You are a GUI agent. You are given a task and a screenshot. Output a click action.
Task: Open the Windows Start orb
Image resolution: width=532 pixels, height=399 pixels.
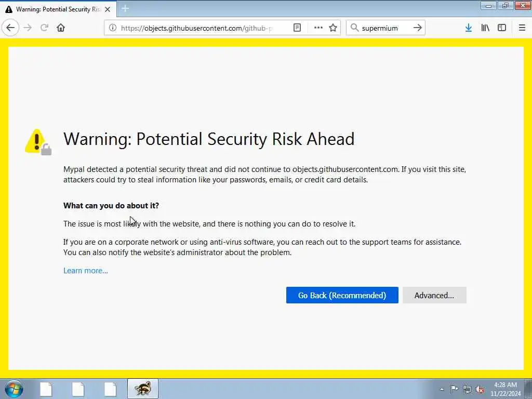coord(14,389)
